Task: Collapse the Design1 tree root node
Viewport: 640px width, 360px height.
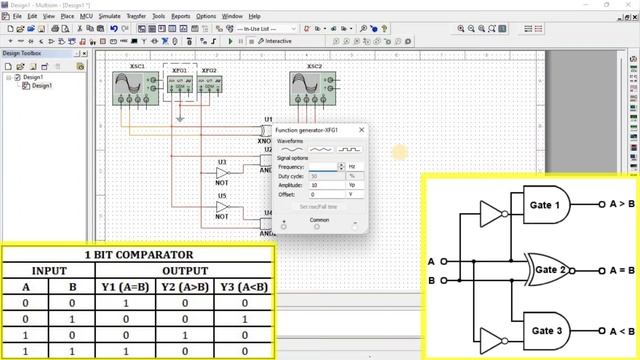Action: tap(9, 77)
